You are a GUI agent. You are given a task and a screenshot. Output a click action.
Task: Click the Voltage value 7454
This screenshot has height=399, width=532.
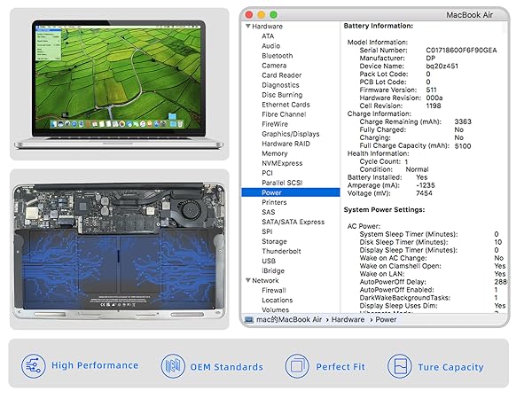point(424,193)
